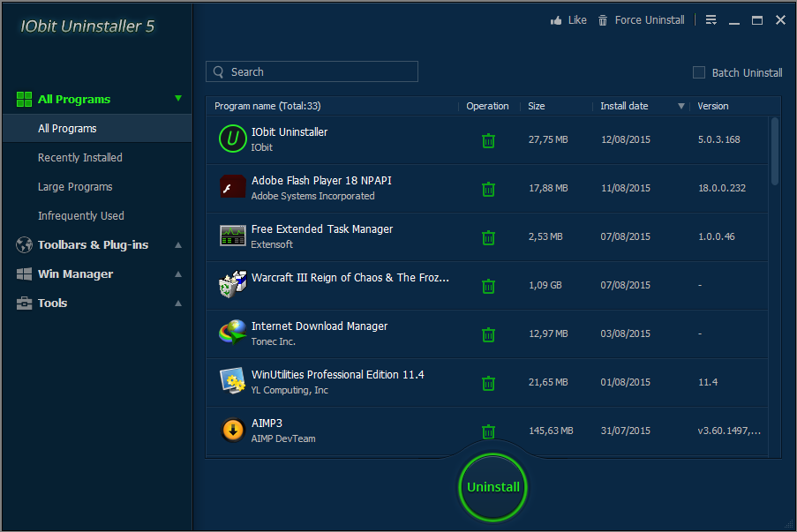Select the Warcraft III Reign of Chaos name
Viewport: 797px width, 532px height.
[350, 277]
